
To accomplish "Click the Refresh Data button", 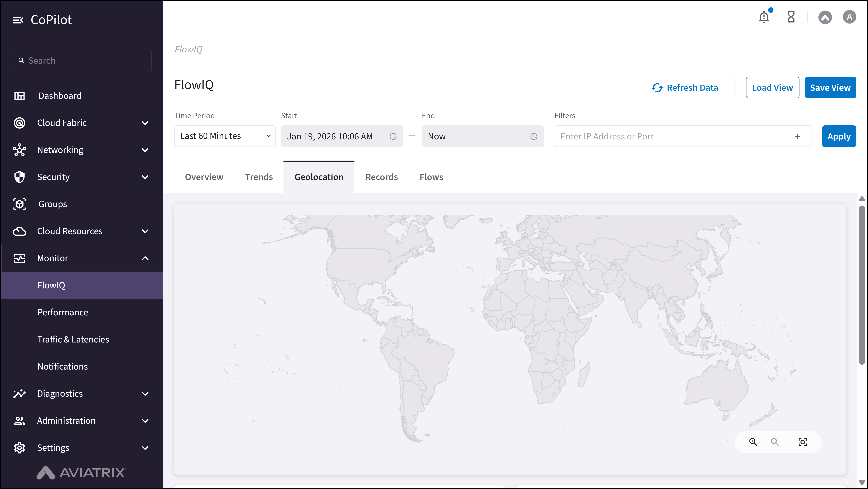I will point(685,87).
